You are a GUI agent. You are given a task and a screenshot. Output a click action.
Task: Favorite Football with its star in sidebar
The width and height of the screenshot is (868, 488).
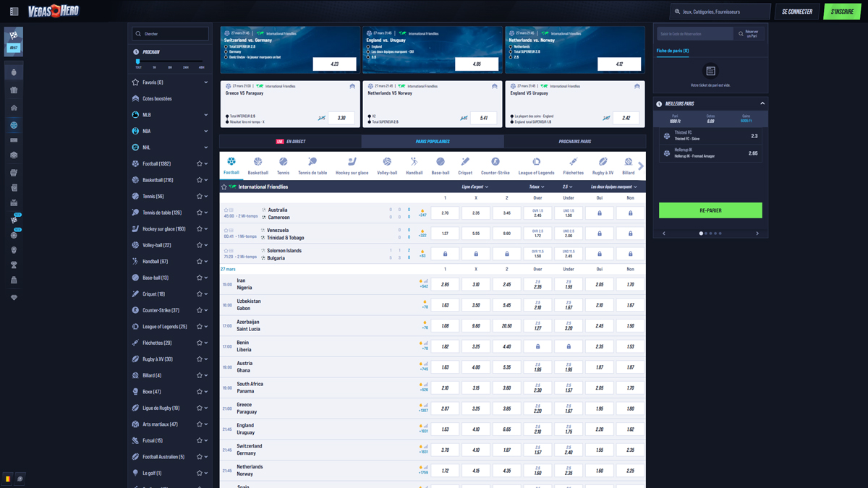[x=200, y=164]
